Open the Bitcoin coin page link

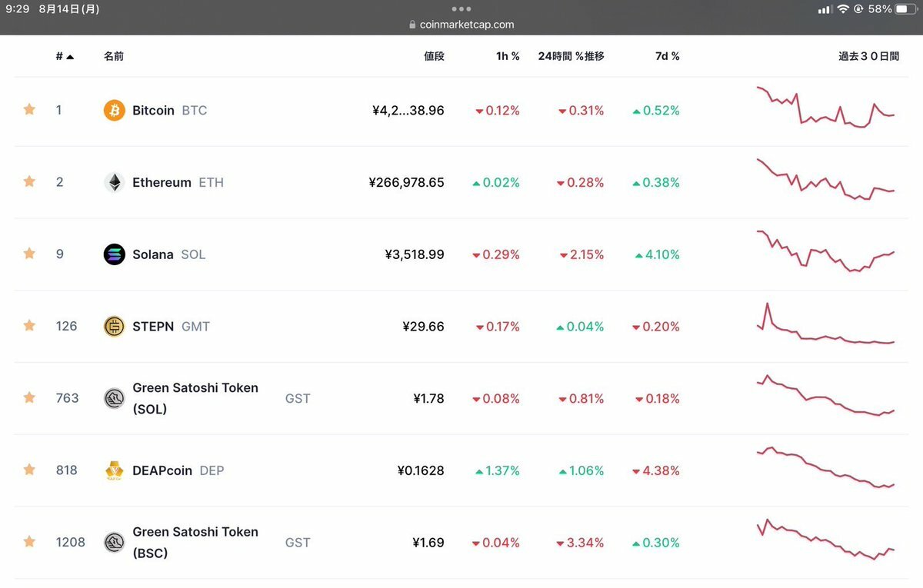[153, 111]
